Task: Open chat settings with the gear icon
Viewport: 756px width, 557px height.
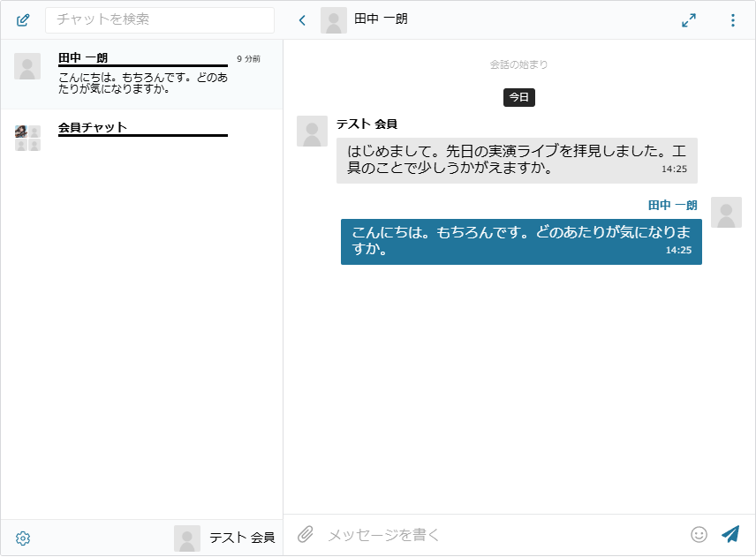Action: (x=23, y=538)
